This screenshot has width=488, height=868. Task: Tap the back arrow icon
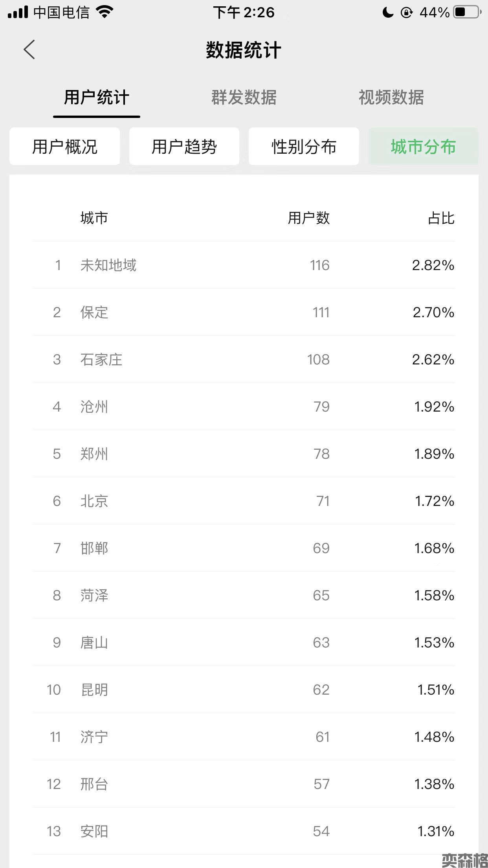29,50
